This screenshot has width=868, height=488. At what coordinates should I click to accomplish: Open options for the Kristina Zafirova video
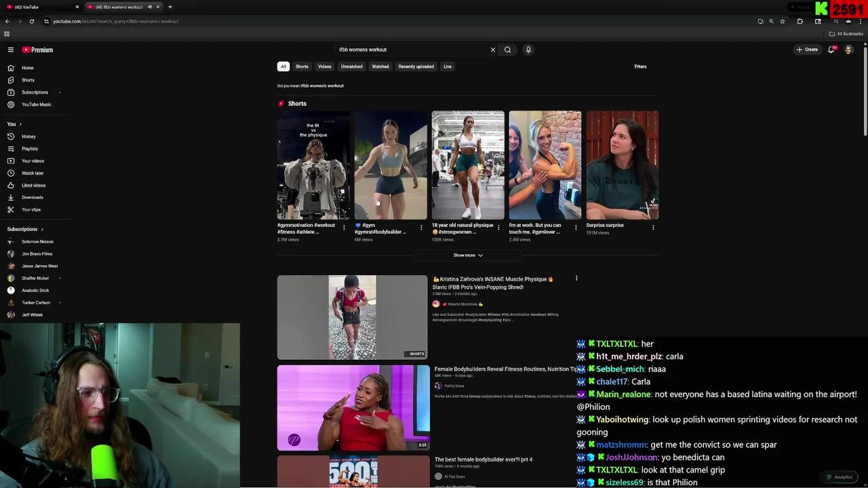click(x=576, y=279)
